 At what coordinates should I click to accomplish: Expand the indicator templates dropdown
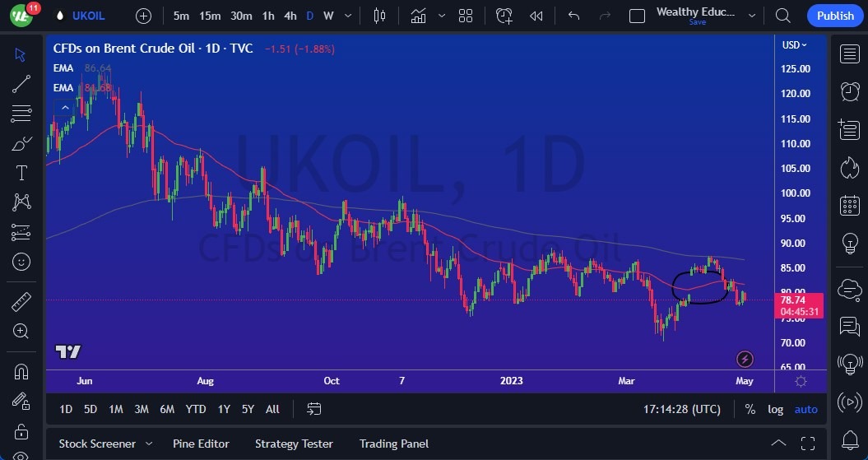click(442, 16)
